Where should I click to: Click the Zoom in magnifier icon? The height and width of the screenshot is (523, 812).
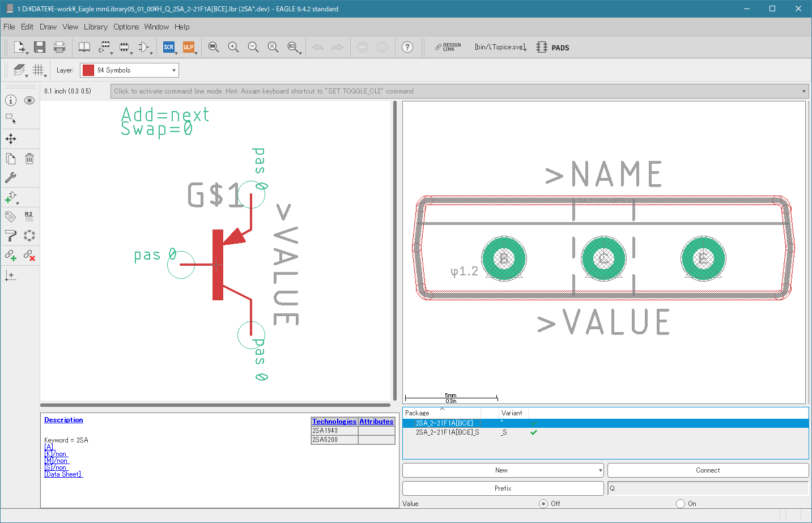[233, 47]
